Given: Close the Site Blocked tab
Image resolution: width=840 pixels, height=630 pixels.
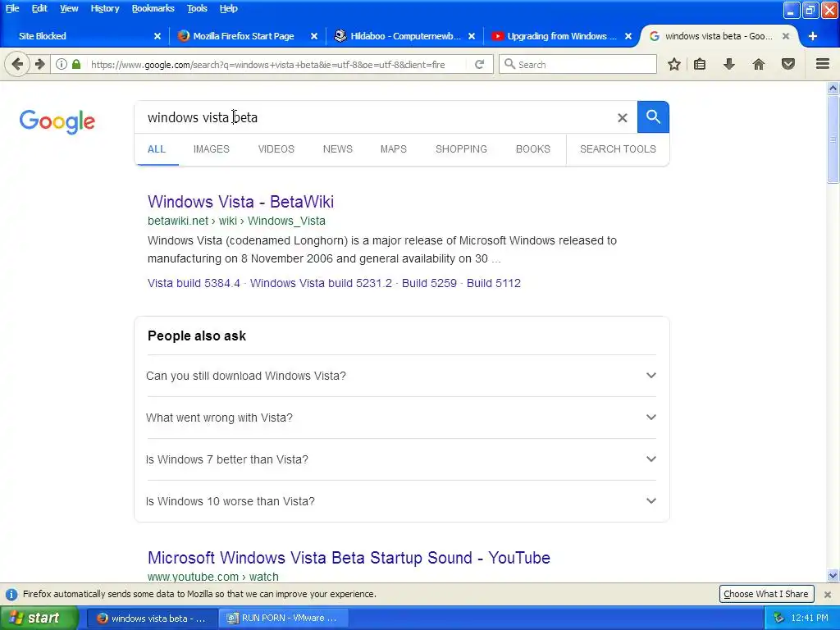Looking at the screenshot, I should click(x=157, y=36).
